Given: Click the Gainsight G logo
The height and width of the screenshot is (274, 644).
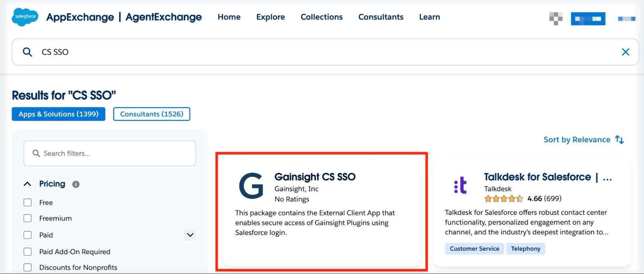Looking at the screenshot, I should pos(251,185).
